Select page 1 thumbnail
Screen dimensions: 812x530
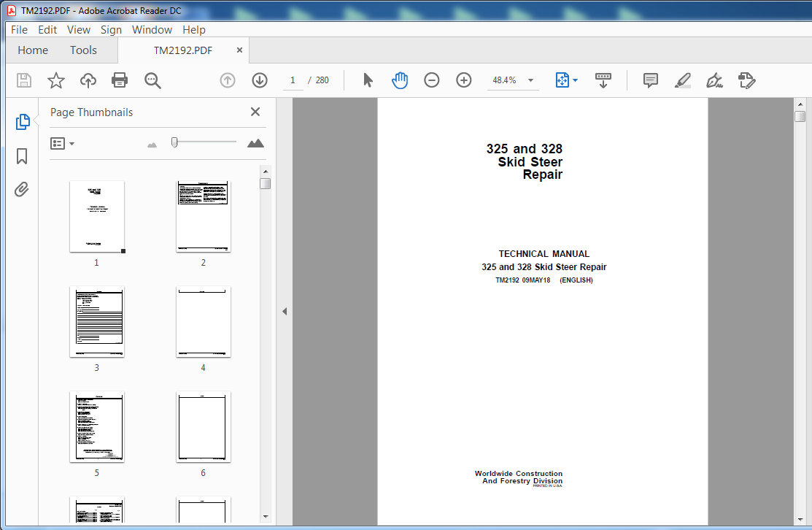[x=97, y=217]
